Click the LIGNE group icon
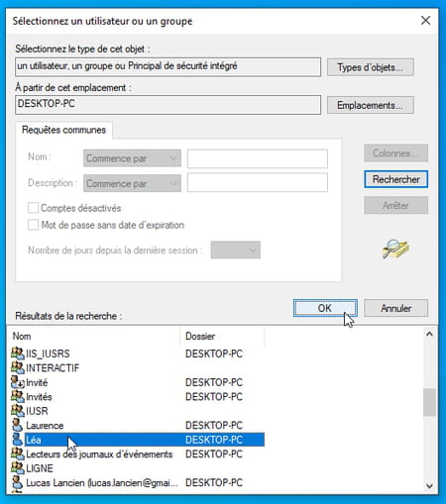The height and width of the screenshot is (504, 446). [18, 468]
